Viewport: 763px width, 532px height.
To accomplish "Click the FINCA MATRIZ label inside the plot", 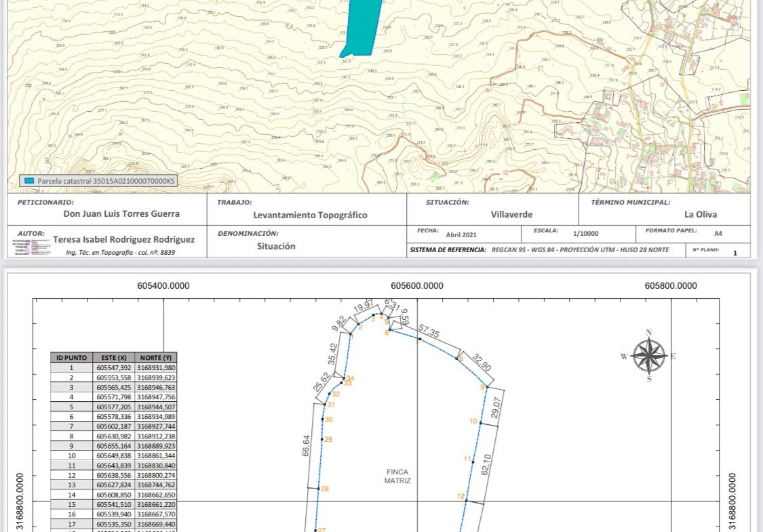I will point(397,476).
